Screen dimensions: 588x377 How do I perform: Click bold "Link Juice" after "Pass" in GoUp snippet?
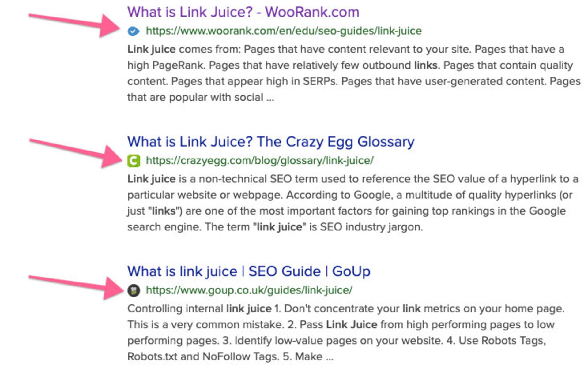(x=352, y=325)
